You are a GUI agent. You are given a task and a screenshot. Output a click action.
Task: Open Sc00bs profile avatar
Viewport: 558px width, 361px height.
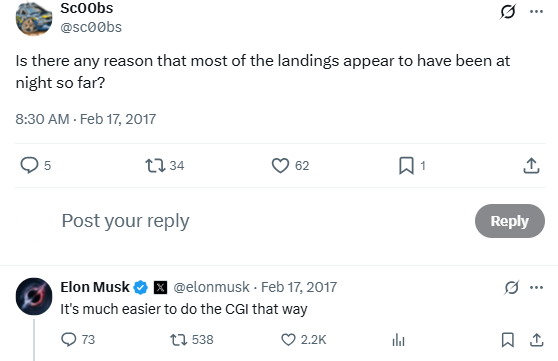click(34, 18)
